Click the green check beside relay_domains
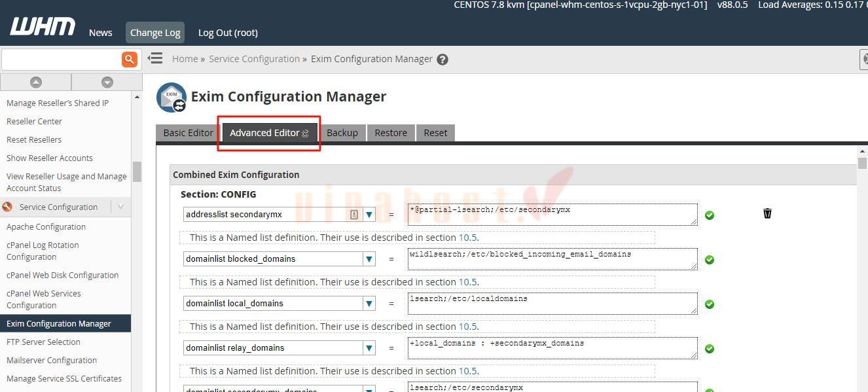This screenshot has width=868, height=392. (x=710, y=349)
